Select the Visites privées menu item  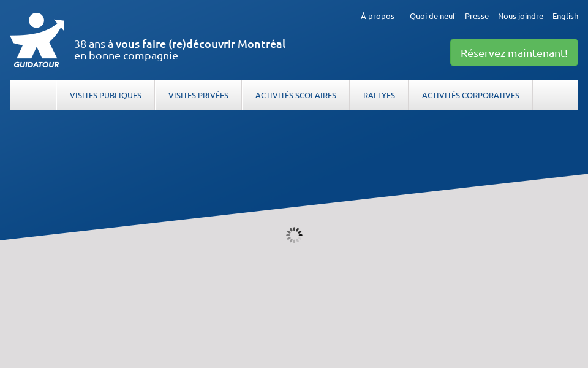[x=198, y=95]
